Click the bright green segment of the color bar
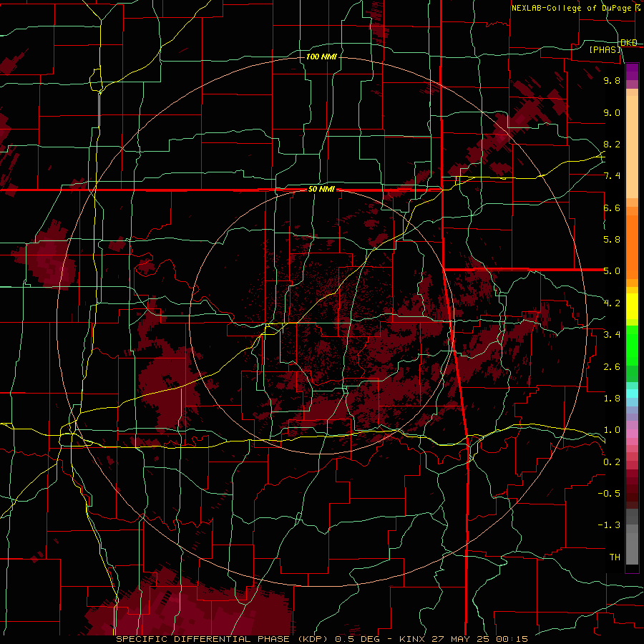Image resolution: width=644 pixels, height=644 pixels. [632, 346]
